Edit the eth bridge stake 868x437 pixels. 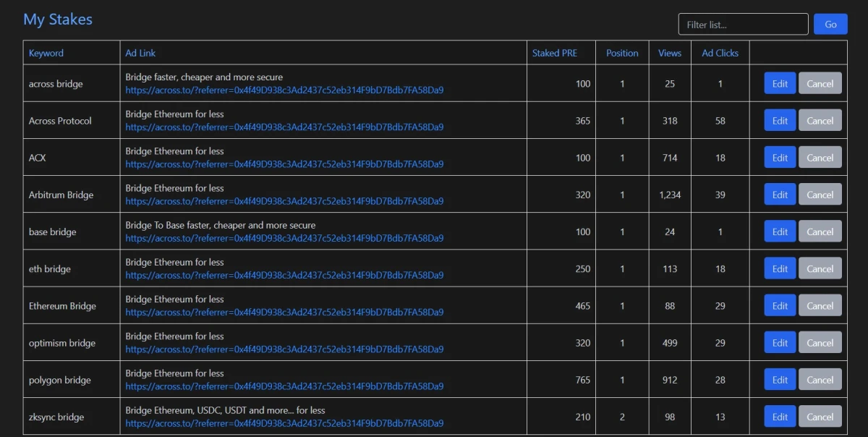point(780,268)
